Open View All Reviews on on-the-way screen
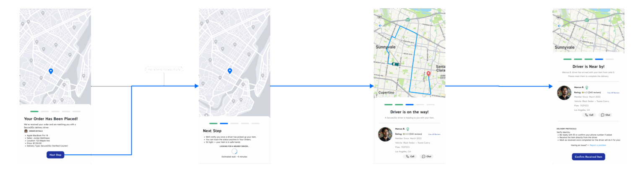This screenshot has height=185, width=644. [x=434, y=134]
